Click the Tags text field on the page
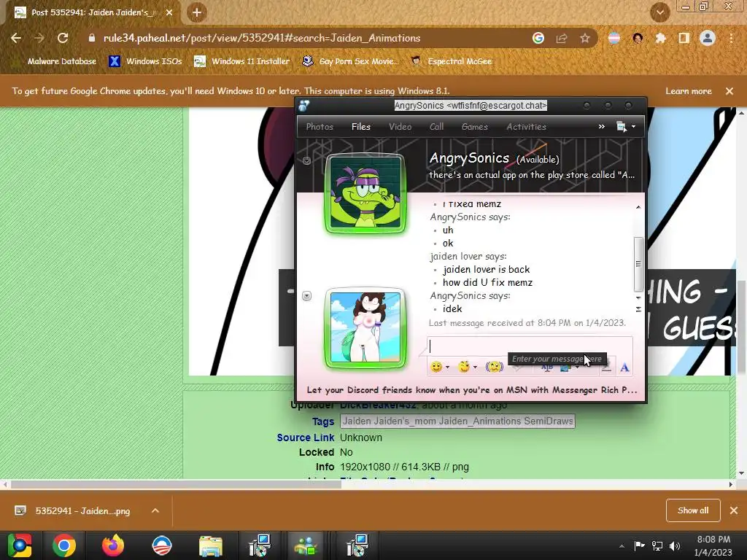This screenshot has width=747, height=560. pyautogui.click(x=457, y=421)
